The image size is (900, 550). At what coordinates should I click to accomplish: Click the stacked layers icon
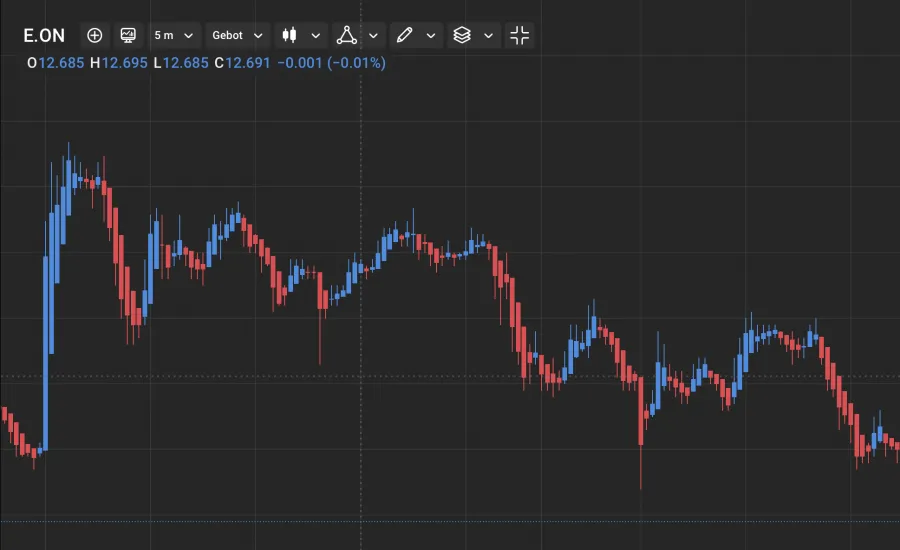[461, 36]
